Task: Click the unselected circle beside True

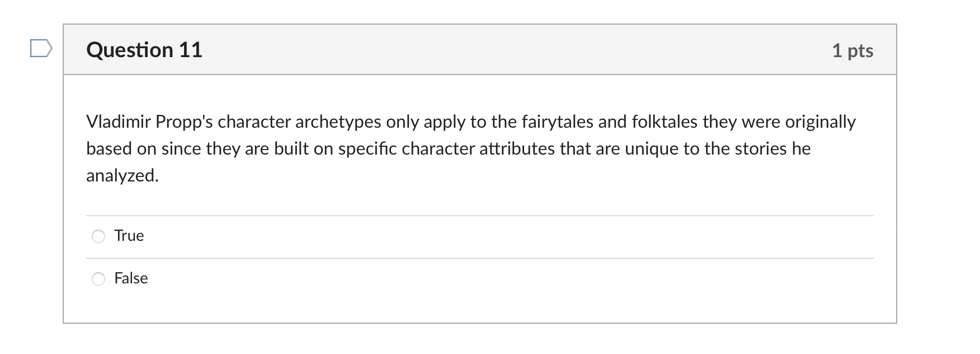Action: (x=98, y=236)
